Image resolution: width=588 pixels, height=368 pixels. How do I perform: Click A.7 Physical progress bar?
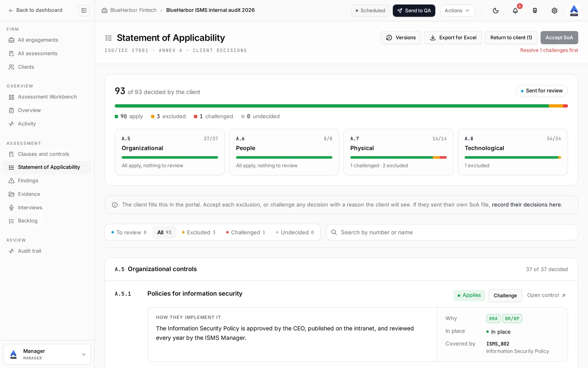click(x=398, y=158)
